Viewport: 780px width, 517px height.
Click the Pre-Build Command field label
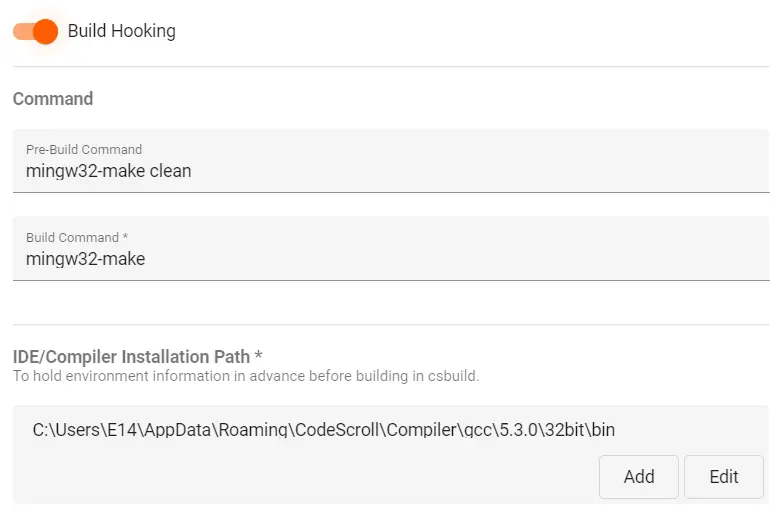click(84, 149)
